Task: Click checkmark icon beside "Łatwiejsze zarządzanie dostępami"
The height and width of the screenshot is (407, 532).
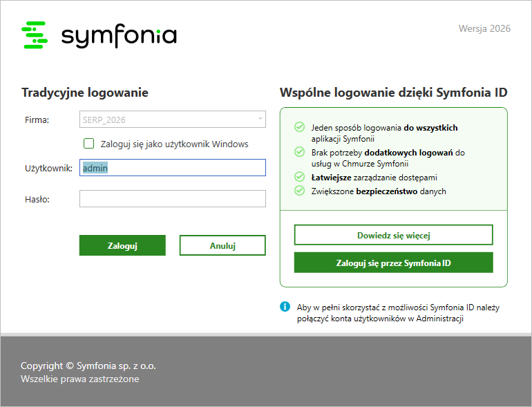Action: tap(299, 177)
